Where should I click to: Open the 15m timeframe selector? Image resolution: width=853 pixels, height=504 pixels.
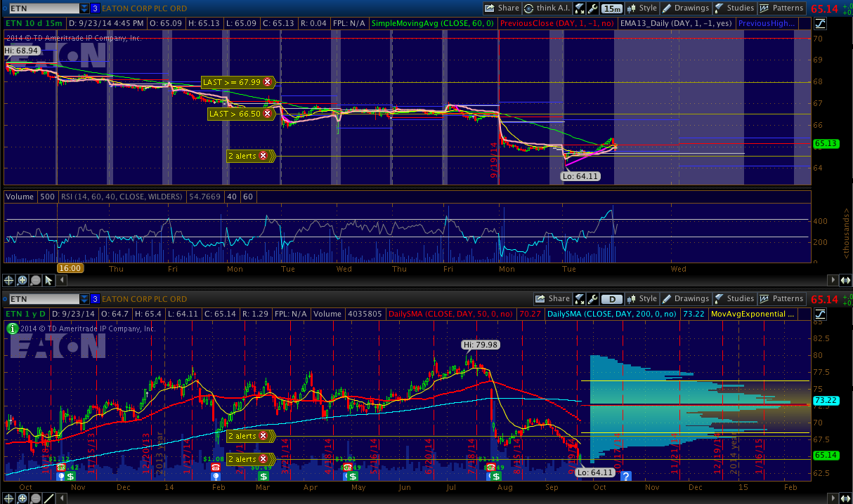pyautogui.click(x=612, y=8)
